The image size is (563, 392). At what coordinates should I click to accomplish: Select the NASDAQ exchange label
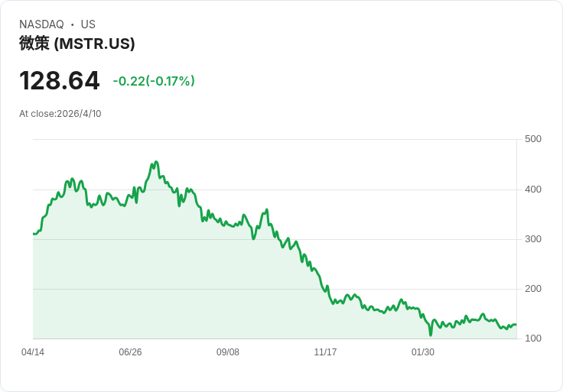(41, 24)
